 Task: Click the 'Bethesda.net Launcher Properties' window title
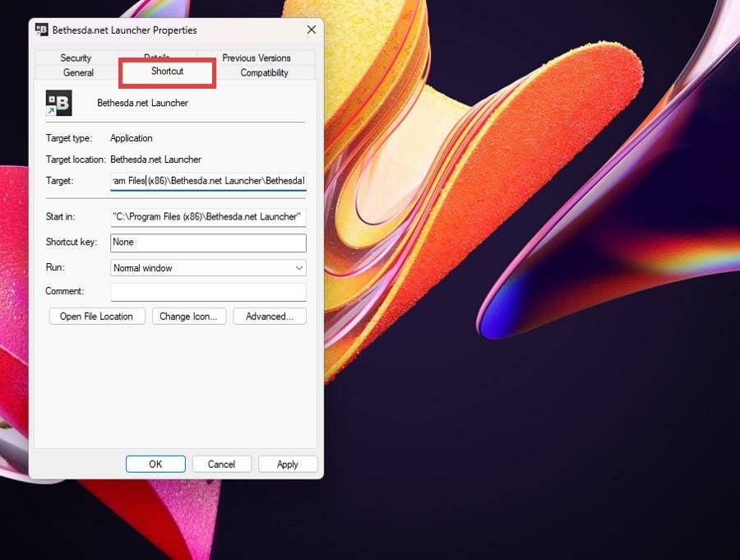pos(125,30)
